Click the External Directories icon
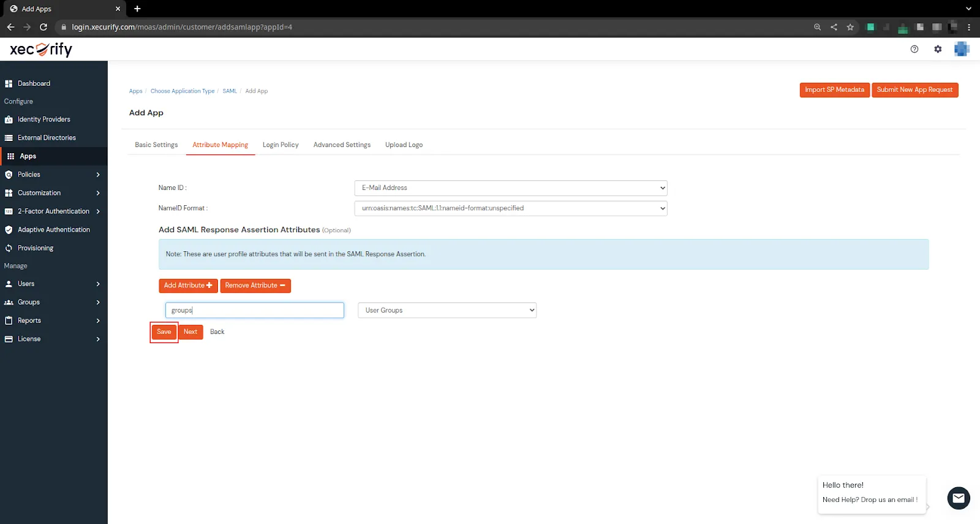The height and width of the screenshot is (524, 980). click(x=9, y=138)
